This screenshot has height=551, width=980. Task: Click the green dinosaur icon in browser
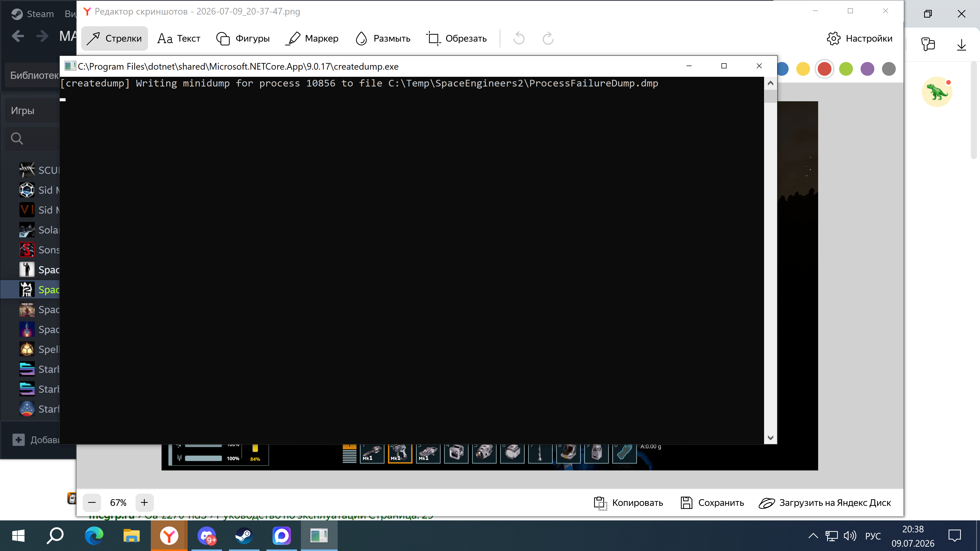pos(937,92)
